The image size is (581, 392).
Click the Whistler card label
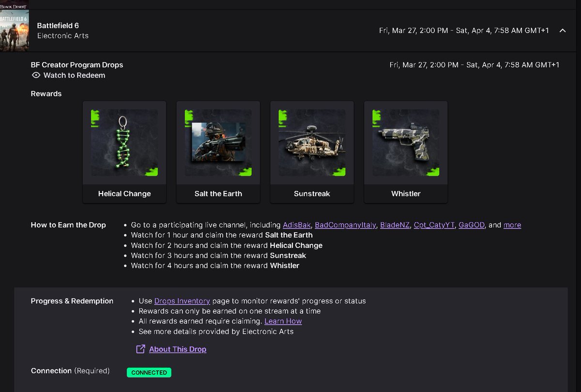click(x=406, y=194)
